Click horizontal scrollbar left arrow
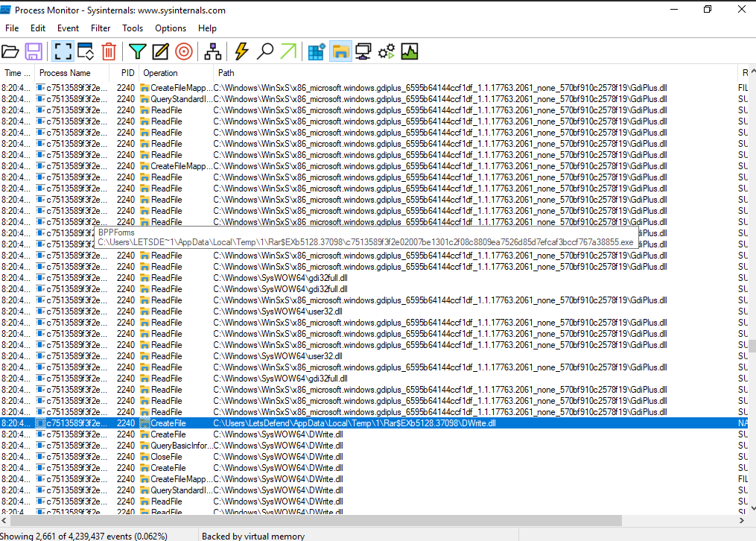The width and height of the screenshot is (756, 541). (x=4, y=521)
